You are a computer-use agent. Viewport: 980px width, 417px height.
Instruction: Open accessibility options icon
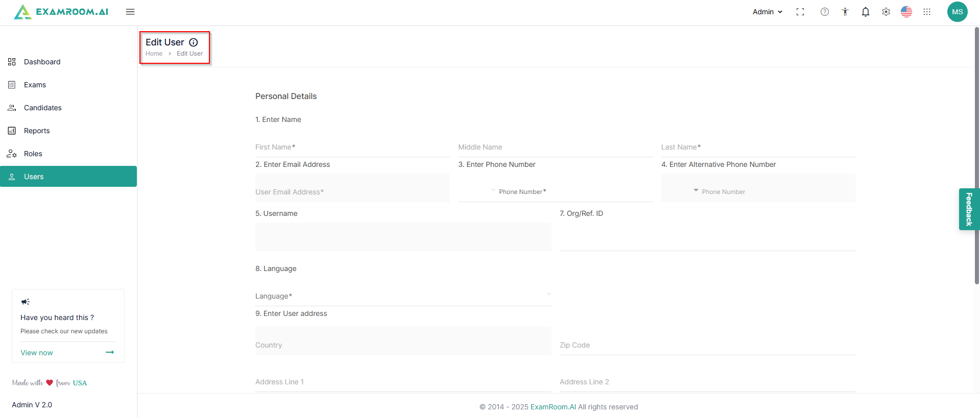845,12
